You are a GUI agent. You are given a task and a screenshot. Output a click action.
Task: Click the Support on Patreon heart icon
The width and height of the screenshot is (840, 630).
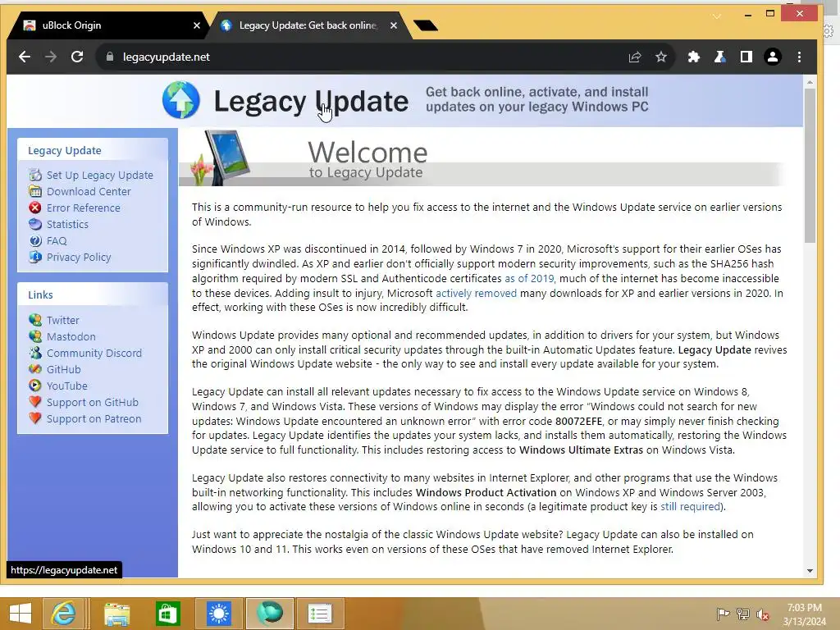pyautogui.click(x=35, y=419)
